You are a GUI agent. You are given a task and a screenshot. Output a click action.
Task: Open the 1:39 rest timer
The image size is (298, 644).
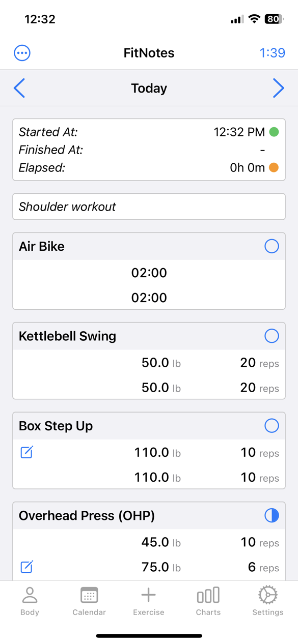[x=272, y=53]
